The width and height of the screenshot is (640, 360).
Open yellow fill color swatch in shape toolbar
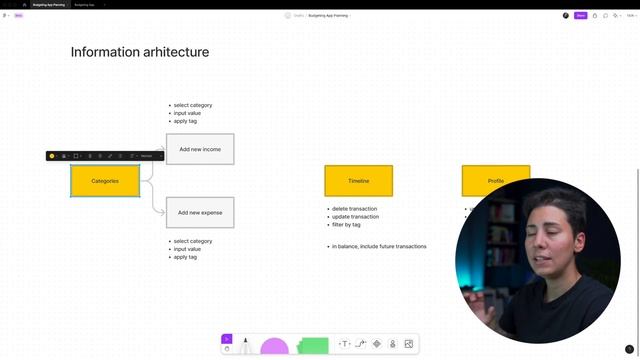click(52, 156)
